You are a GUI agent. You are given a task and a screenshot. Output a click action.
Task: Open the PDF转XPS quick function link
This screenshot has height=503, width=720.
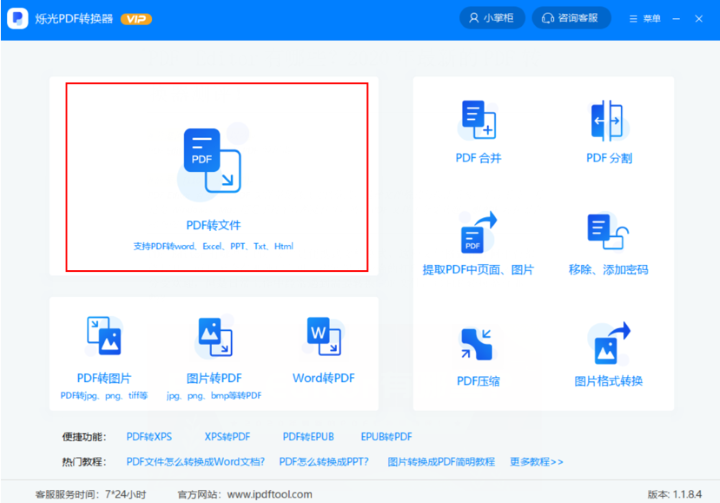pos(149,437)
